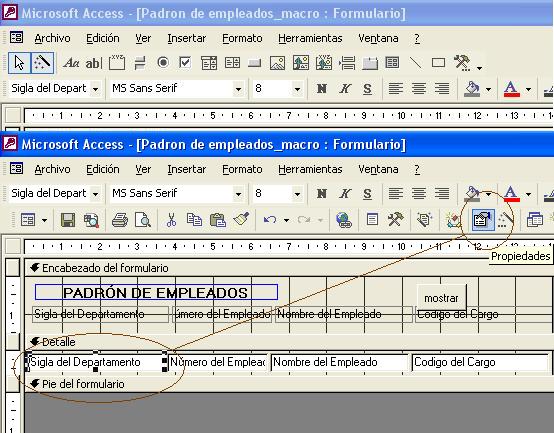
Task: Select the 'Detalle' section bar
Action: click(x=288, y=342)
